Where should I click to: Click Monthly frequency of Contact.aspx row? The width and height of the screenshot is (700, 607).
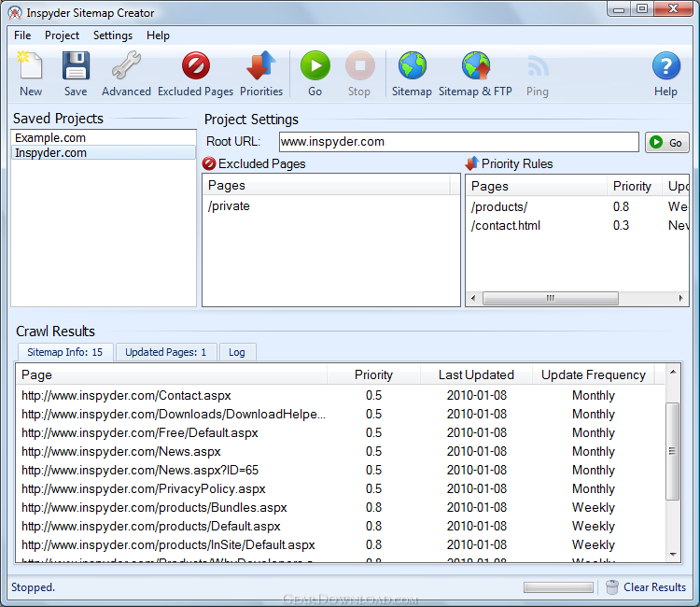tap(594, 396)
